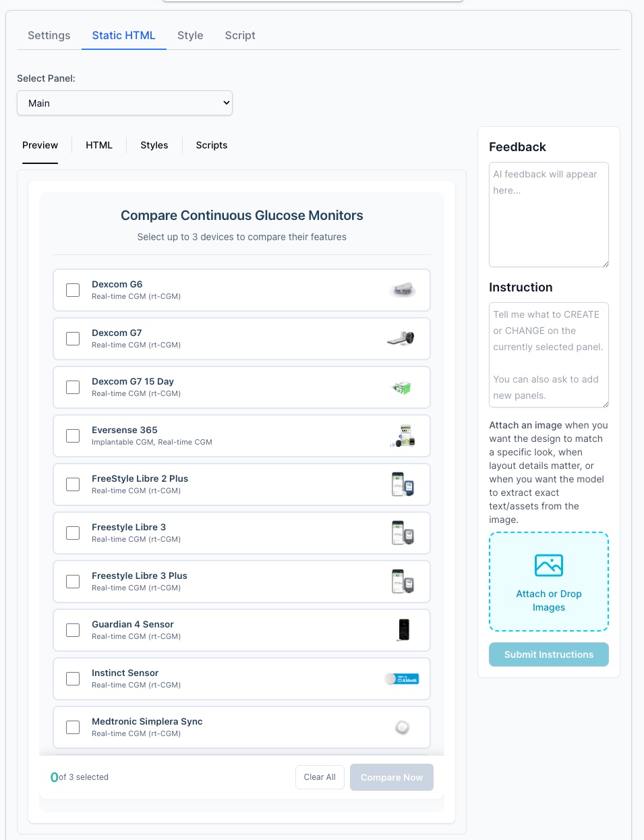The width and height of the screenshot is (644, 840).
Task: Click the FreeStyle Libre 2 Plus image
Action: (403, 484)
